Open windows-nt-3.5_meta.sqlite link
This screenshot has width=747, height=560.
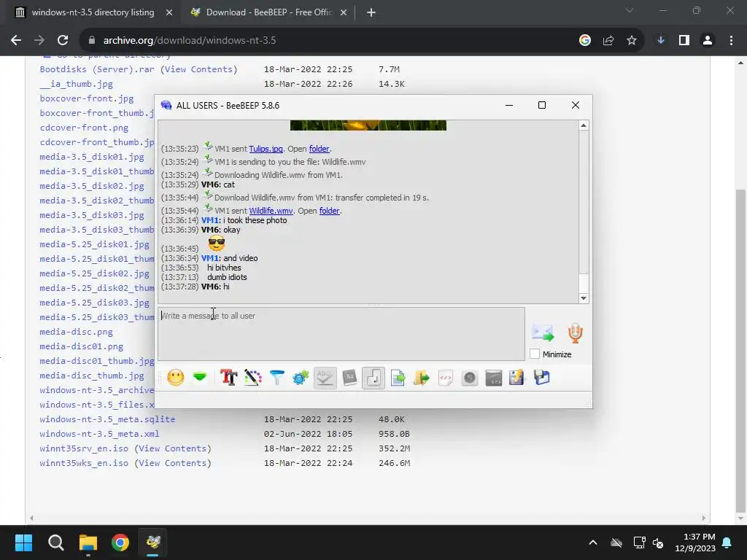[107, 419]
